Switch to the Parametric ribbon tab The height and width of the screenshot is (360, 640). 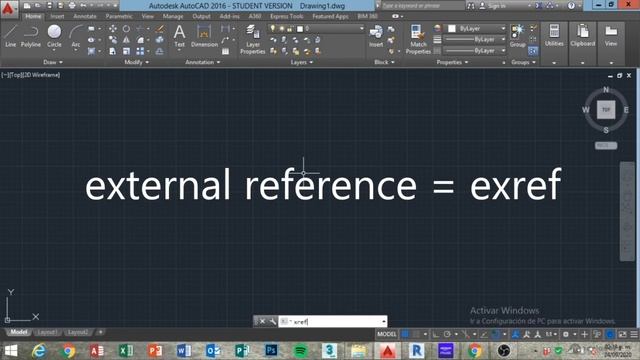click(x=119, y=16)
